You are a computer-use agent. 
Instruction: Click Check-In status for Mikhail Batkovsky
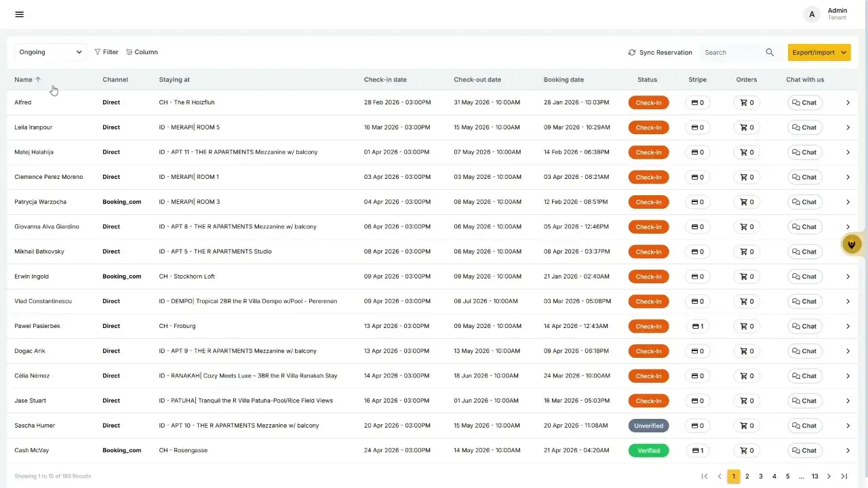click(x=648, y=252)
